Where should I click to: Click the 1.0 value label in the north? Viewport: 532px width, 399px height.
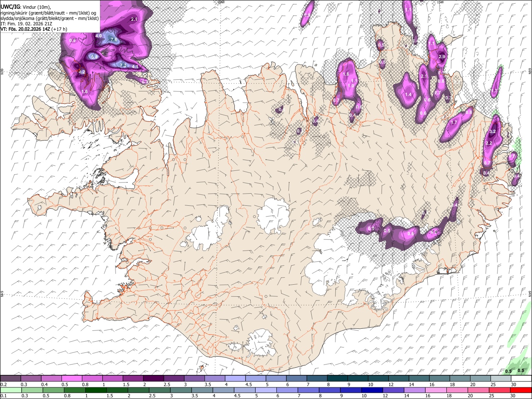(x=351, y=86)
